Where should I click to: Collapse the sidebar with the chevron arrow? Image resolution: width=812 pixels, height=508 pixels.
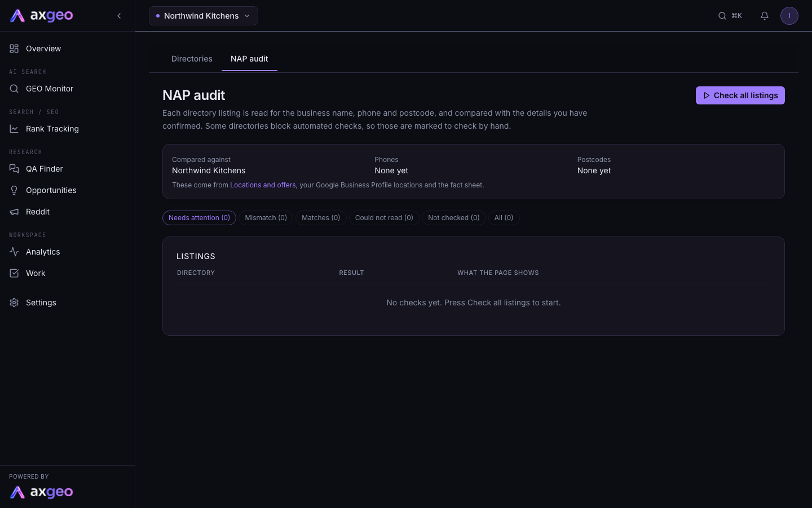[119, 16]
